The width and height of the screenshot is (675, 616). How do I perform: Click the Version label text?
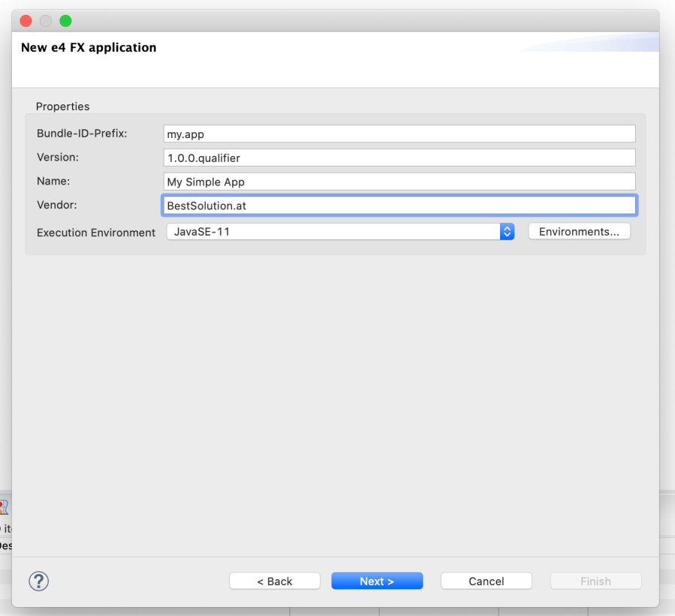[x=58, y=157]
